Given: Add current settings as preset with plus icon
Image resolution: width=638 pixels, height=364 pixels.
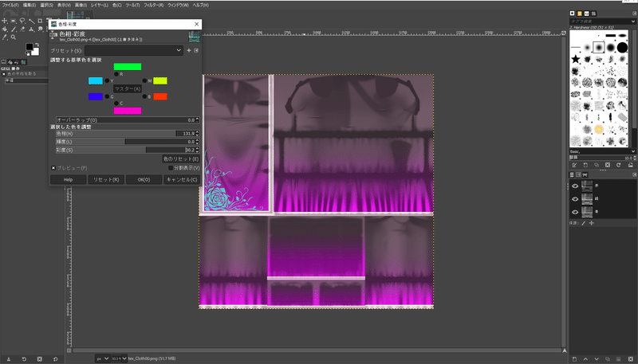Looking at the screenshot, I should click(x=189, y=50).
